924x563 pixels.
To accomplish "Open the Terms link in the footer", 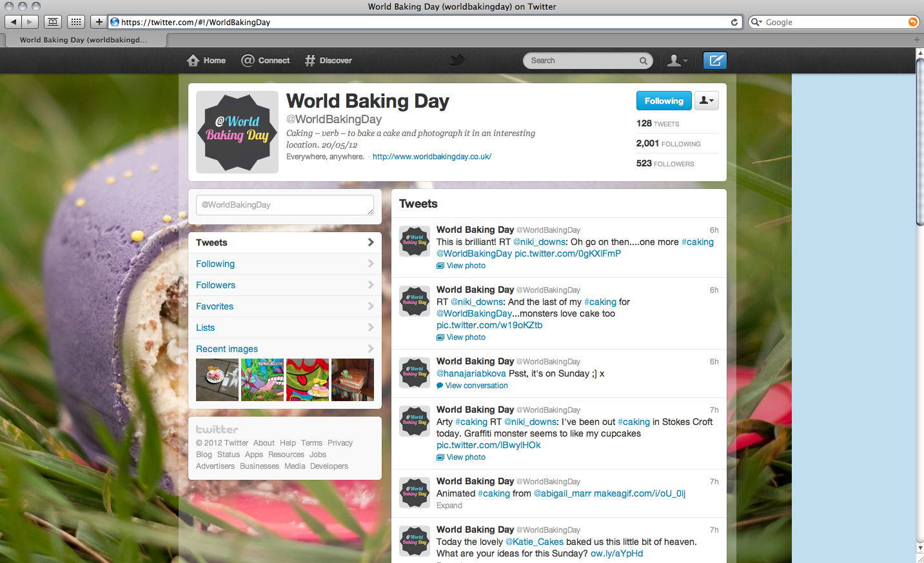I will [311, 443].
